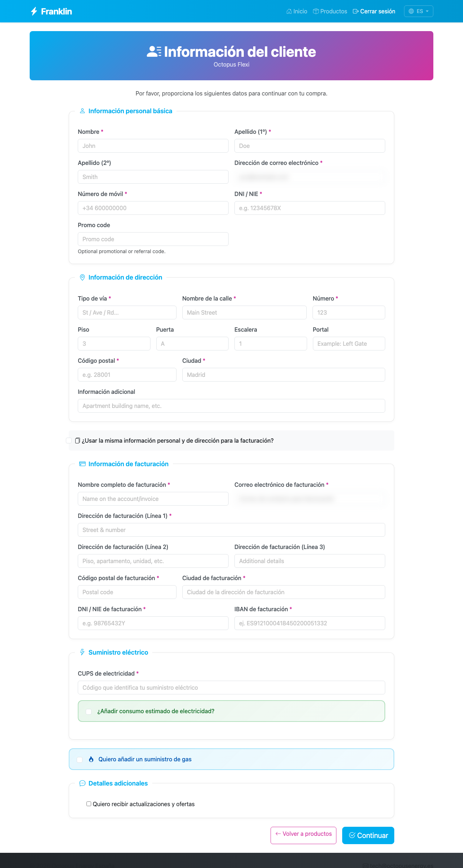Enable using same info for billing checkbox
The height and width of the screenshot is (868, 463).
point(69,441)
